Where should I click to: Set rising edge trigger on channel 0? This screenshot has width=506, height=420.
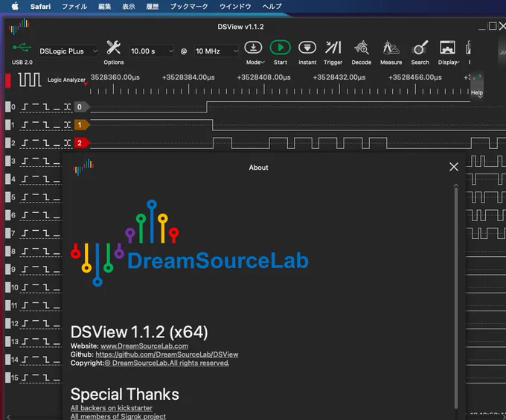(25, 106)
